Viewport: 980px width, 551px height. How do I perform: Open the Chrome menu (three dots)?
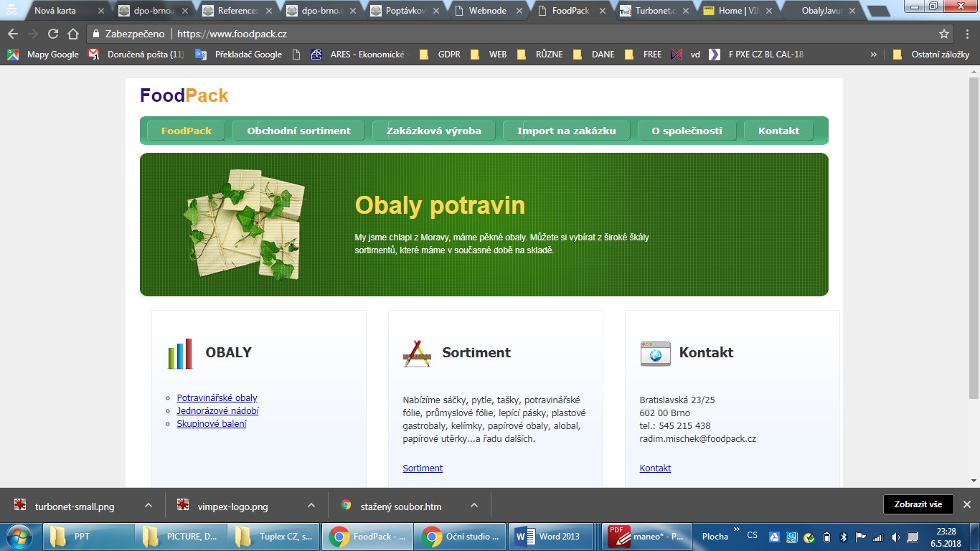(x=966, y=34)
